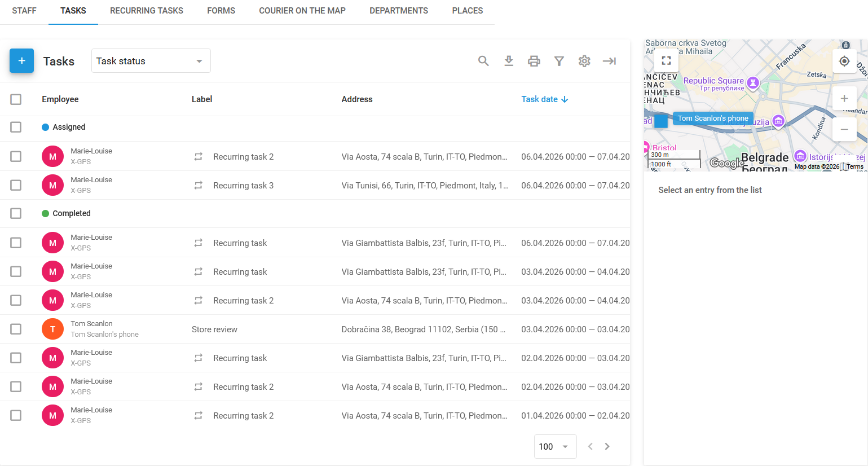
Task: Expand the rows-per-page 100 dropdown
Action: click(x=555, y=446)
